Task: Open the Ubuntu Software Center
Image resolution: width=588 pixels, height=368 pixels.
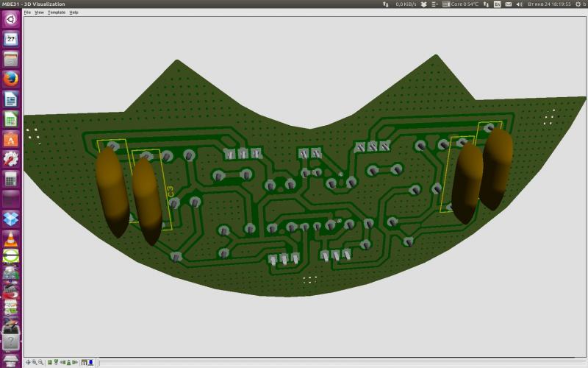Action: point(11,139)
